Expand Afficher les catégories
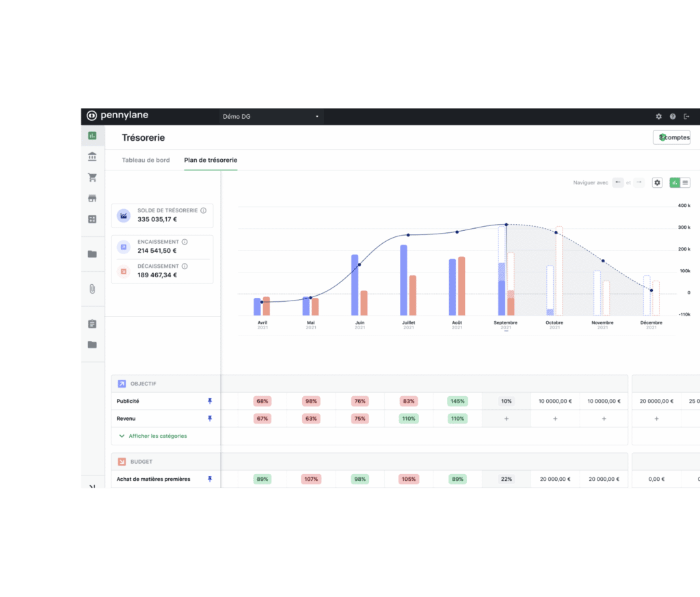Image resolution: width=700 pixels, height=597 pixels. 153,436
